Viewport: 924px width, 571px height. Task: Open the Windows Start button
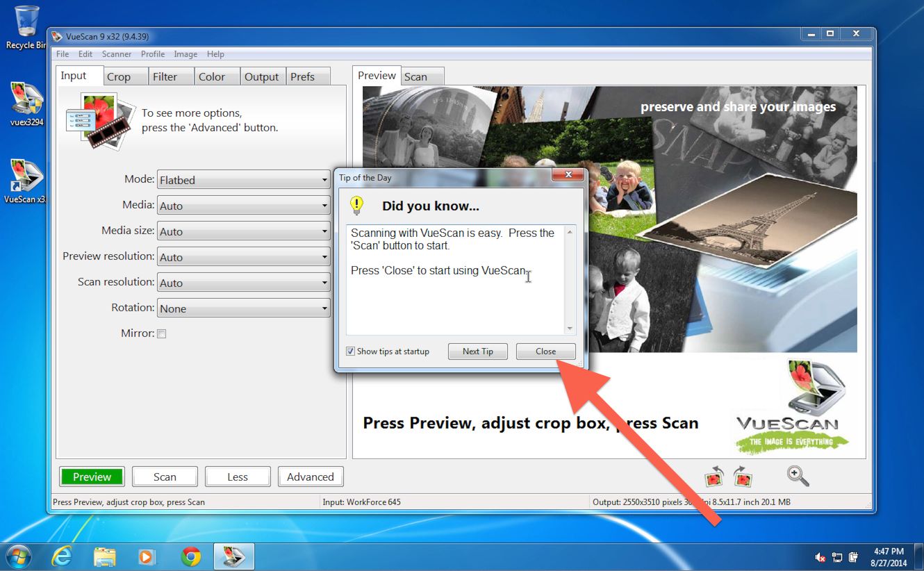click(18, 556)
